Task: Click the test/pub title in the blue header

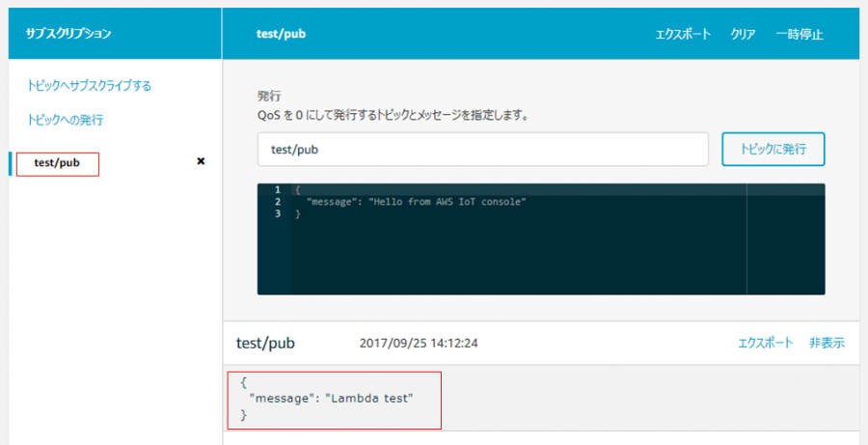Action: click(x=282, y=35)
